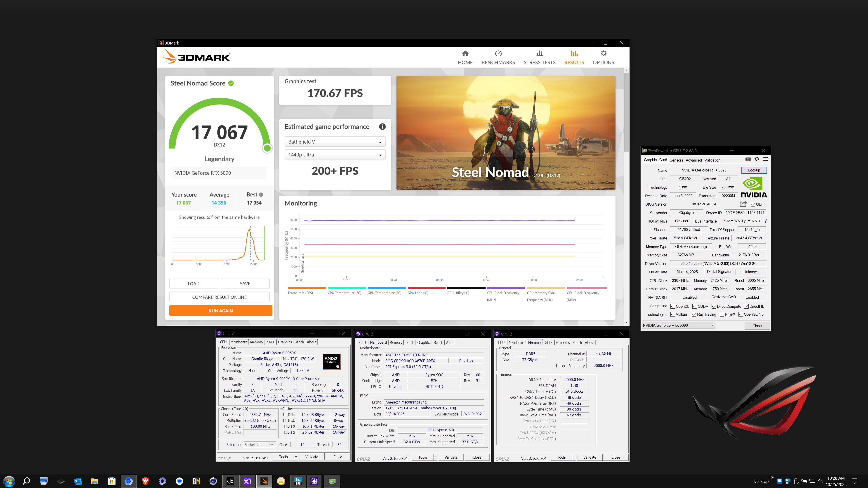Take a GPU-Z screenshot with the camera icon

click(x=748, y=159)
